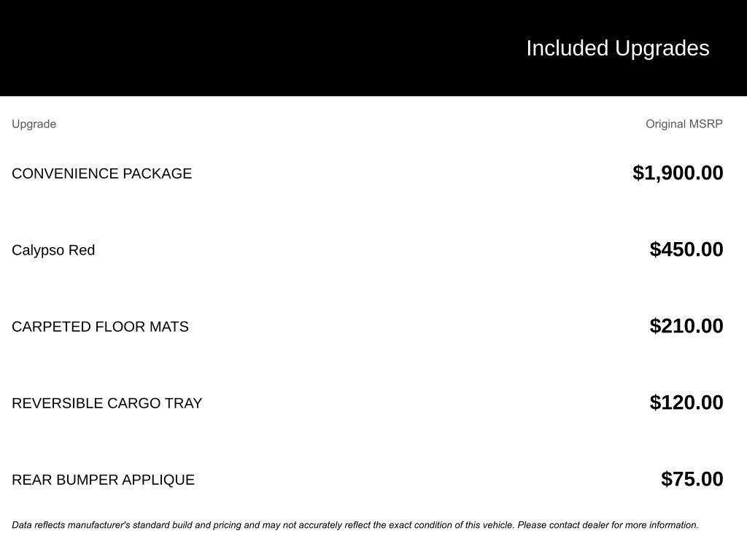Select the Original MSRP column header
This screenshot has width=747, height=560.
click(684, 124)
